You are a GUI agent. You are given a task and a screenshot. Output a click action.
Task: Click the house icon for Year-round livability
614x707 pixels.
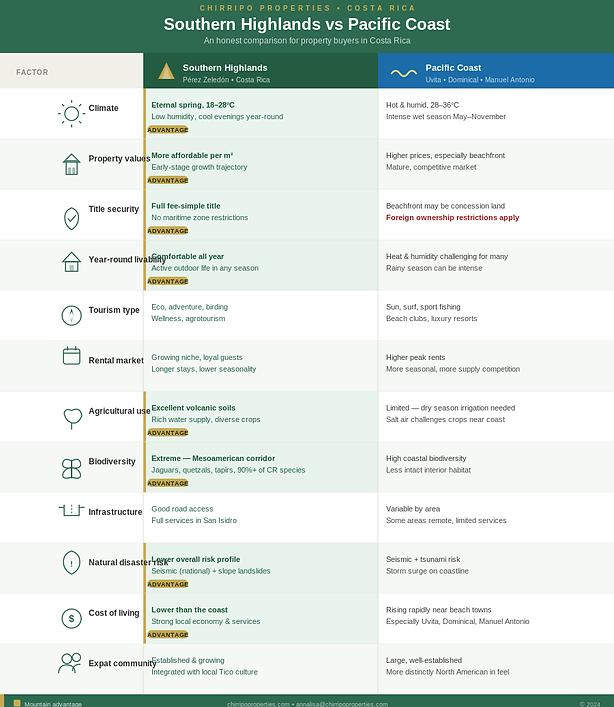[x=71, y=262]
